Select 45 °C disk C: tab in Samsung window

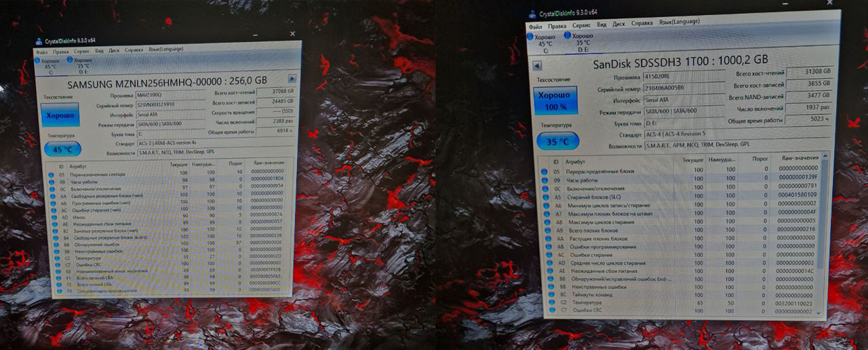click(x=49, y=65)
